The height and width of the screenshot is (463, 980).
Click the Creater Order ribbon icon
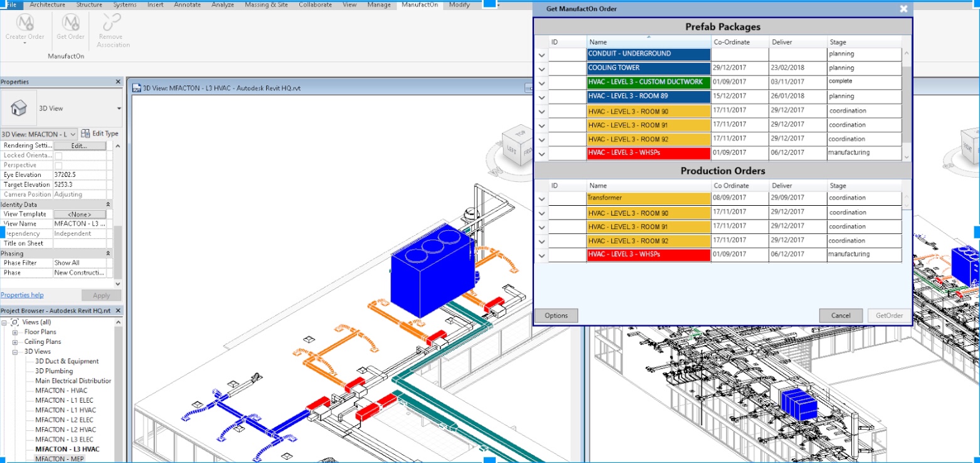point(25,23)
